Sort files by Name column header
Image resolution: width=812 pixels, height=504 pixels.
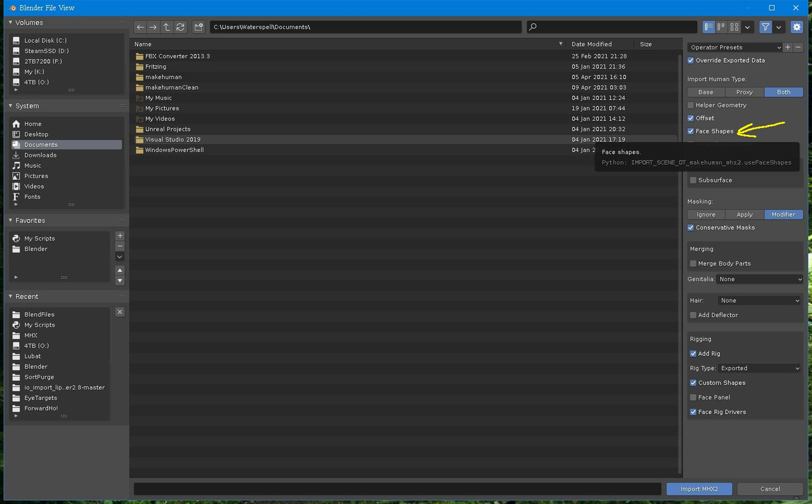click(x=349, y=44)
